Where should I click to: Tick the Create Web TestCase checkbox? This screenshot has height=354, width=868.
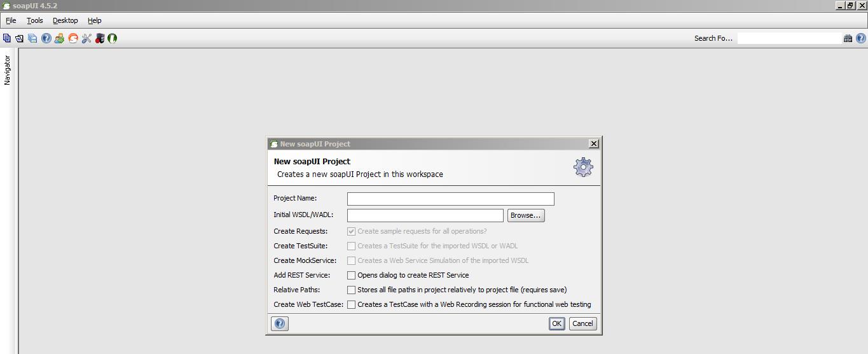pos(351,304)
